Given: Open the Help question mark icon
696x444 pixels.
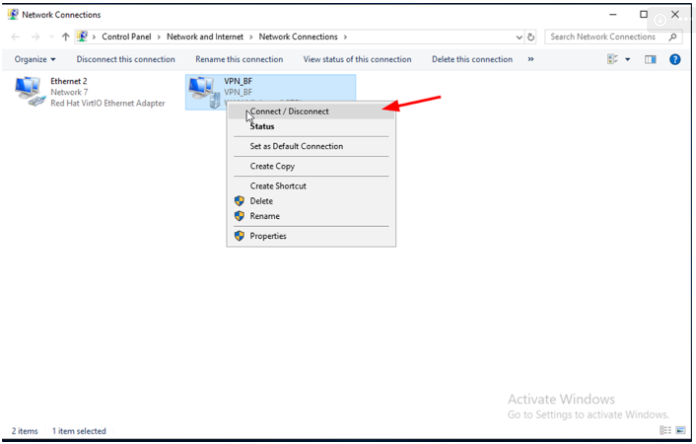Looking at the screenshot, I should coord(675,59).
